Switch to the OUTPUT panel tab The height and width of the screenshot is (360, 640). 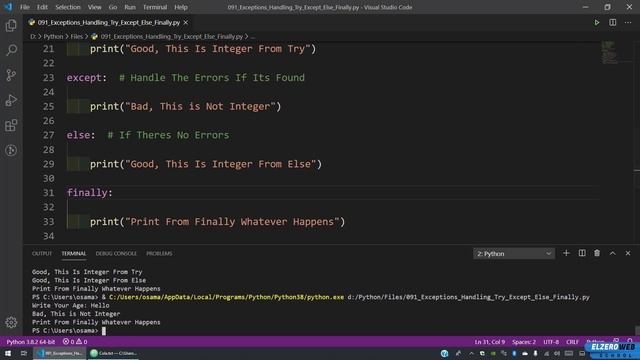42,253
